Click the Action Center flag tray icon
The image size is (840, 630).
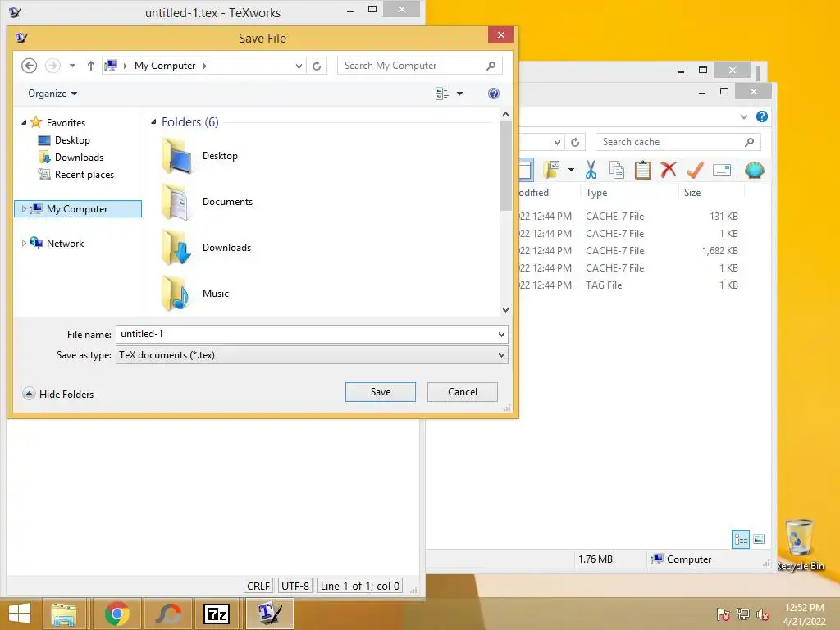723,614
